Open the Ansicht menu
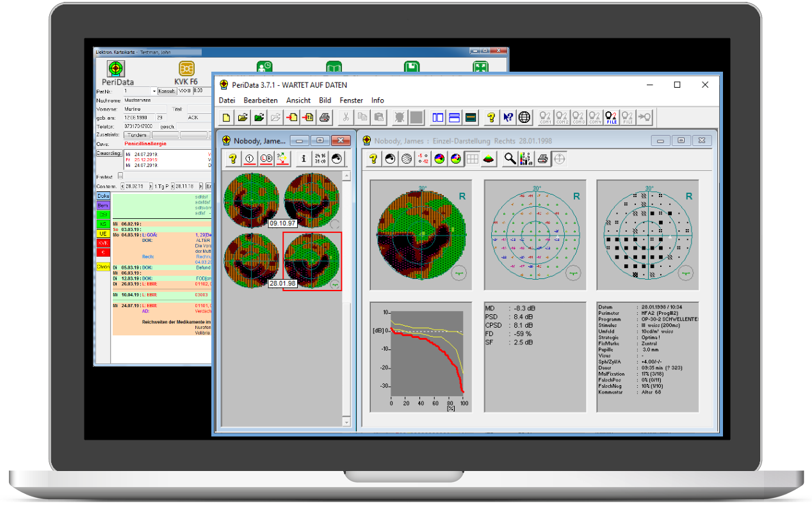This screenshot has width=812, height=512. pyautogui.click(x=298, y=100)
